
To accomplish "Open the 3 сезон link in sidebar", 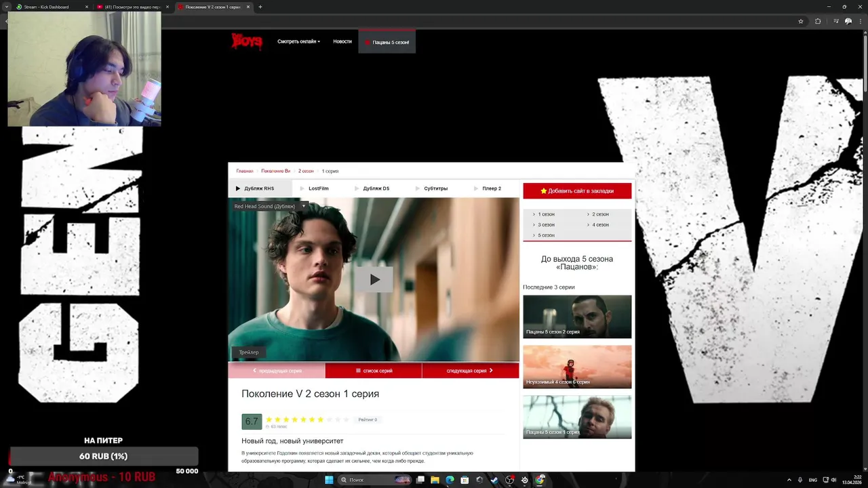I will (x=546, y=225).
